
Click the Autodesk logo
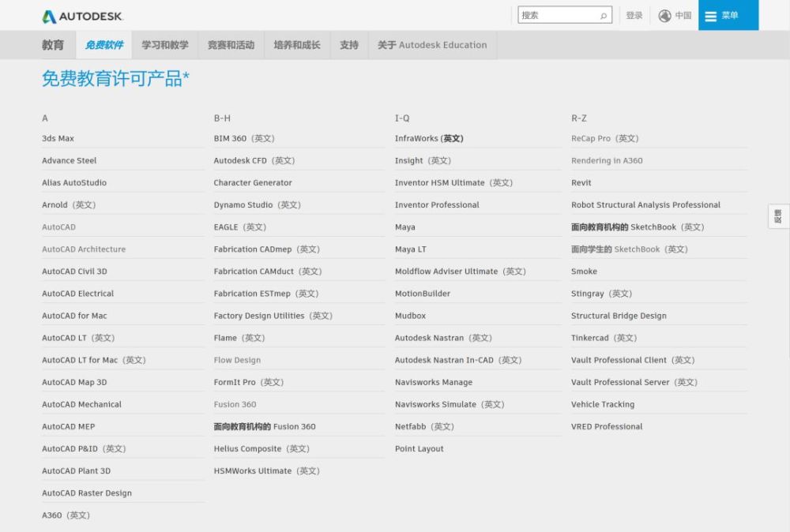(83, 16)
